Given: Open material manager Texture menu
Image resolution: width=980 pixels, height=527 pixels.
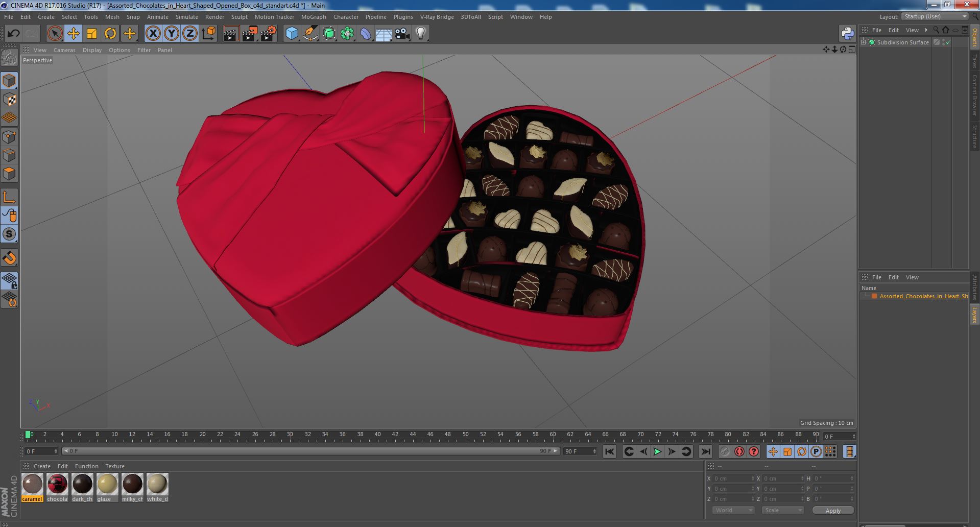Looking at the screenshot, I should [x=115, y=466].
